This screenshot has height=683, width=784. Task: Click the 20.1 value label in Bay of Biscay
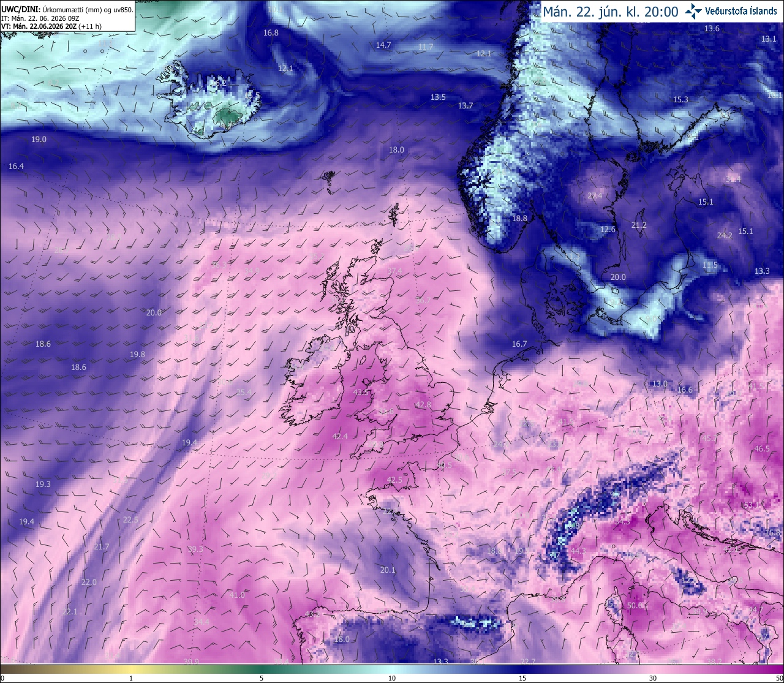tap(388, 570)
